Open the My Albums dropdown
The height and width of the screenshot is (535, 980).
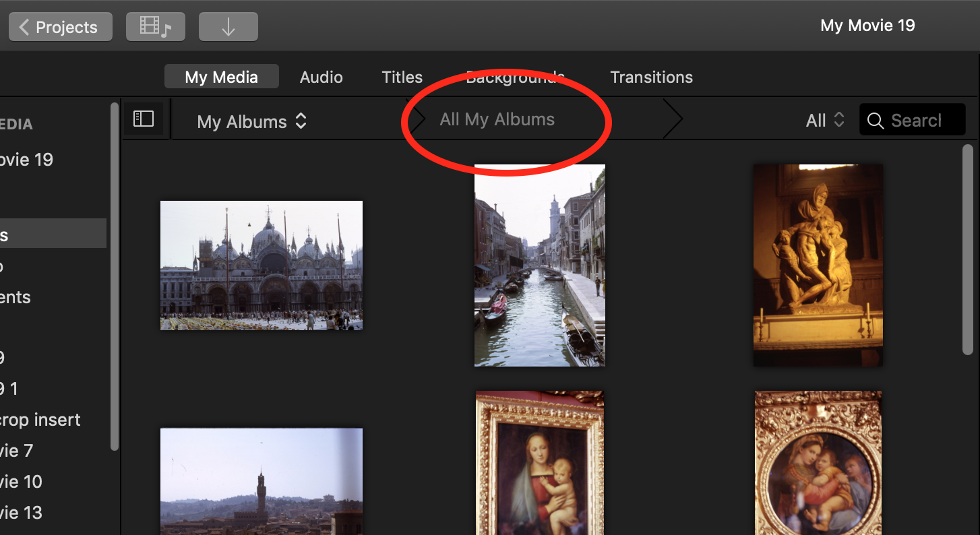(252, 122)
